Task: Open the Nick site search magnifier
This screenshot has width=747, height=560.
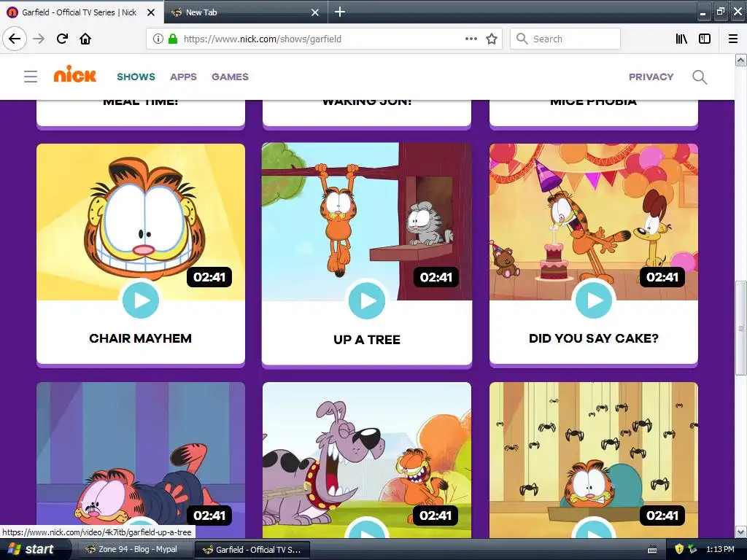Action: coord(700,77)
